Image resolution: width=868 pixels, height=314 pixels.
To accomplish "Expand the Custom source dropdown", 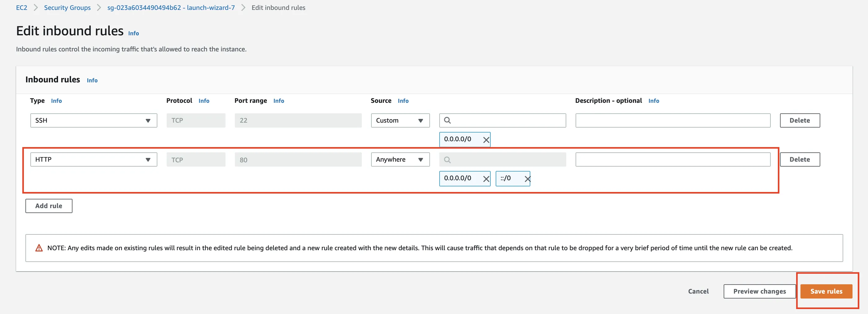I will click(x=400, y=120).
